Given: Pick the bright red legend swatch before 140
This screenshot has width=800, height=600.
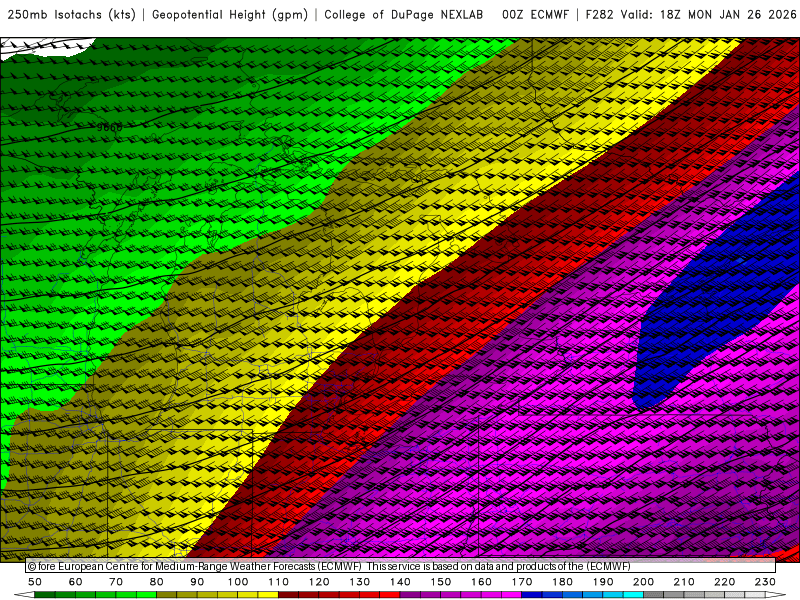Looking at the screenshot, I should [390, 595].
